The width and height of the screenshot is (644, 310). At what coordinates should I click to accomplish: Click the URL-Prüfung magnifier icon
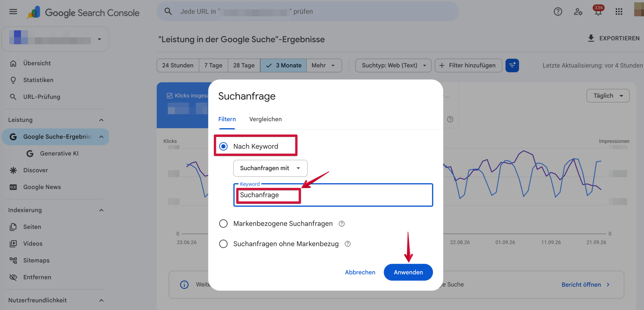coord(13,97)
